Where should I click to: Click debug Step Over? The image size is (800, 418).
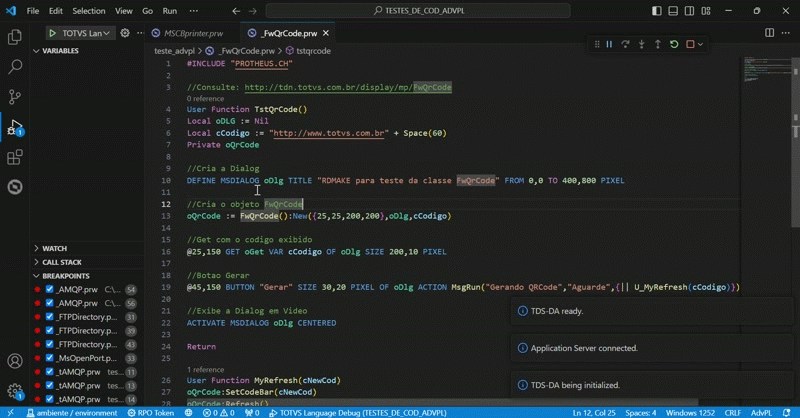pos(626,44)
